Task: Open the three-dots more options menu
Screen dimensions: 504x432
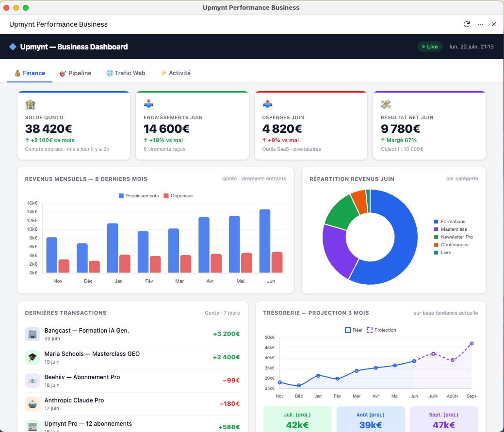Action: click(480, 24)
